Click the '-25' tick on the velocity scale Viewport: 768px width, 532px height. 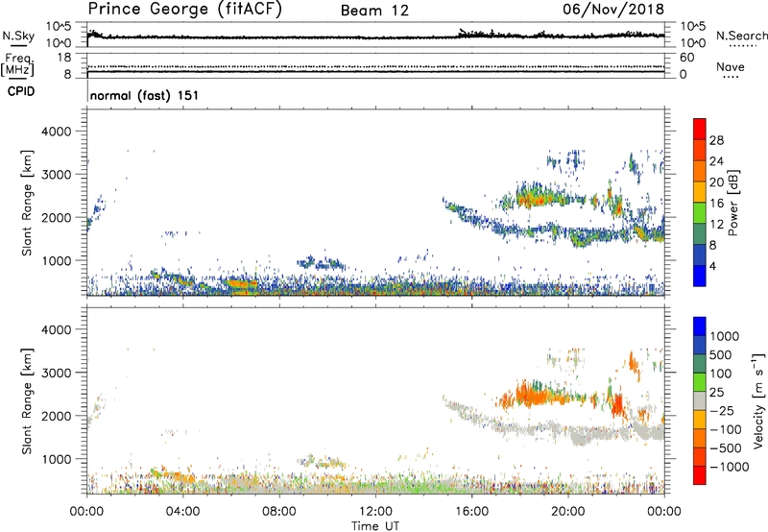coord(722,410)
